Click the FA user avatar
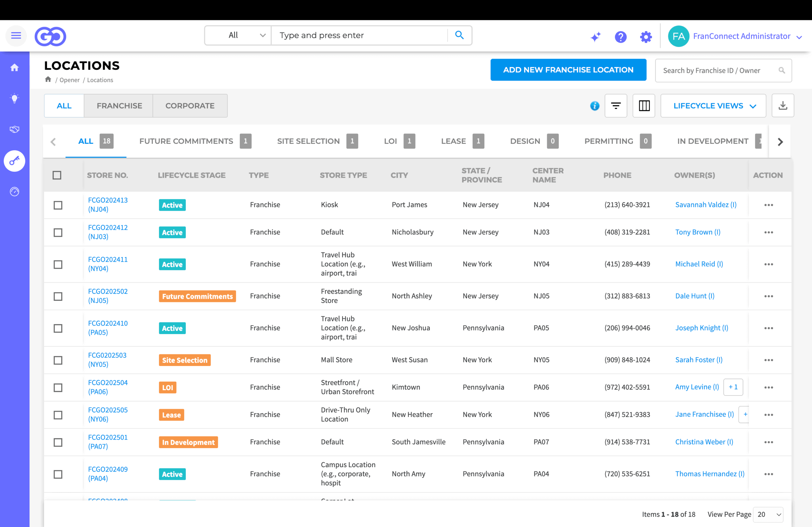Screen dimensions: 812x527 coord(678,36)
